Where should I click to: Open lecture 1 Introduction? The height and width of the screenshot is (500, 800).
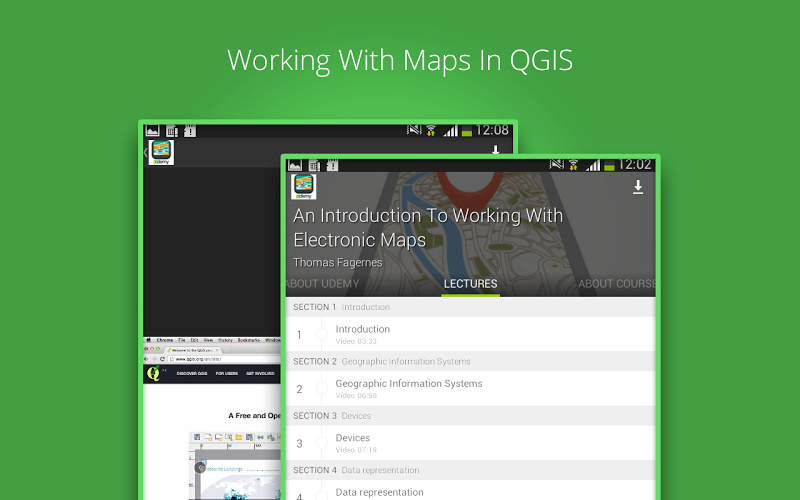pyautogui.click(x=470, y=334)
